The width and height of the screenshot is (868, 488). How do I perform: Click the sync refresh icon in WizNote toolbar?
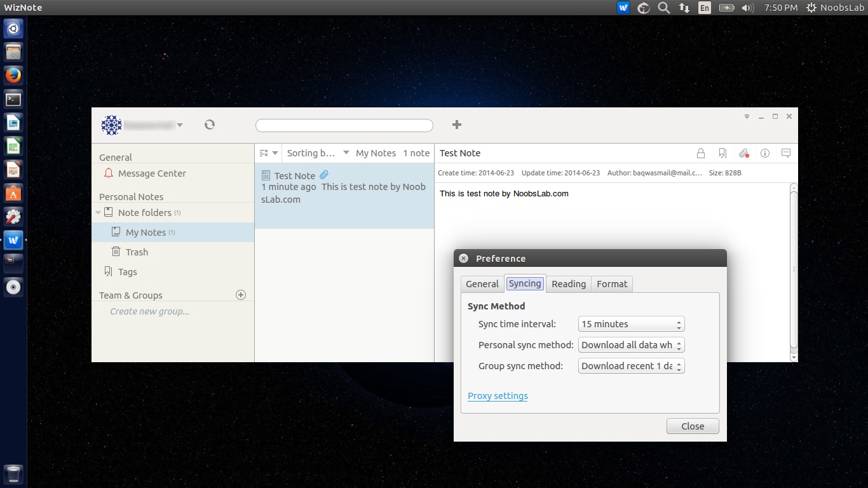pos(210,125)
